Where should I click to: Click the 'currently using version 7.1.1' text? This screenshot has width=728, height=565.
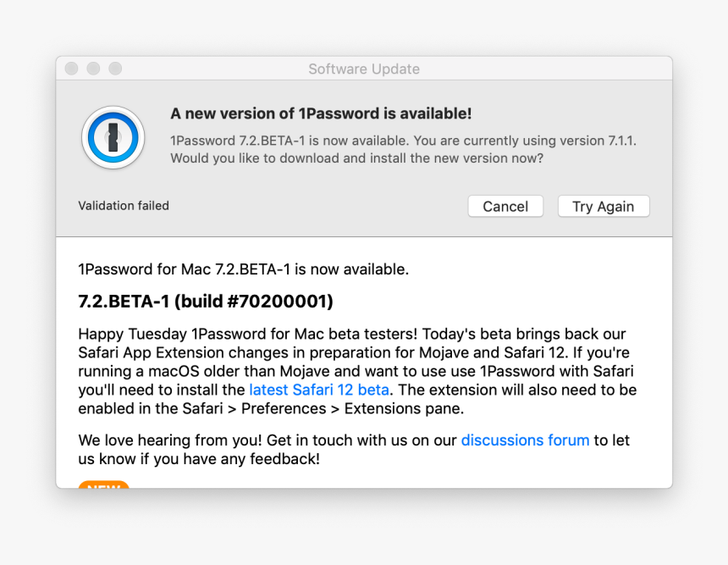557,141
